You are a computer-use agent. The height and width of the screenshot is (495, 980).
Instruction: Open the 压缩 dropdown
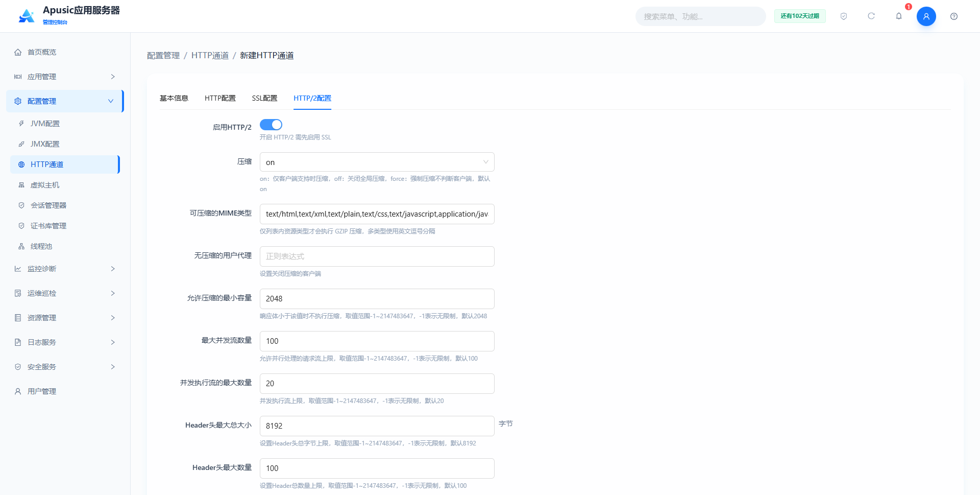[377, 162]
